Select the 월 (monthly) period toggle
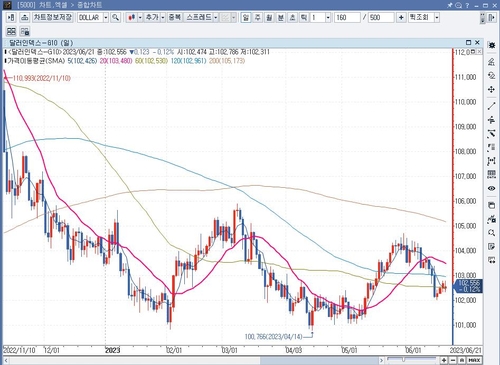500x365 pixels. [x=269, y=17]
